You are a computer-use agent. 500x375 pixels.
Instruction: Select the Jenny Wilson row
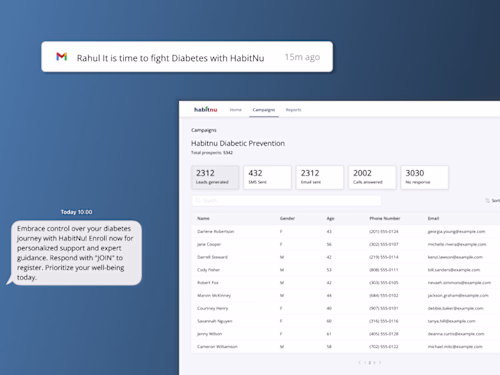pyautogui.click(x=346, y=334)
